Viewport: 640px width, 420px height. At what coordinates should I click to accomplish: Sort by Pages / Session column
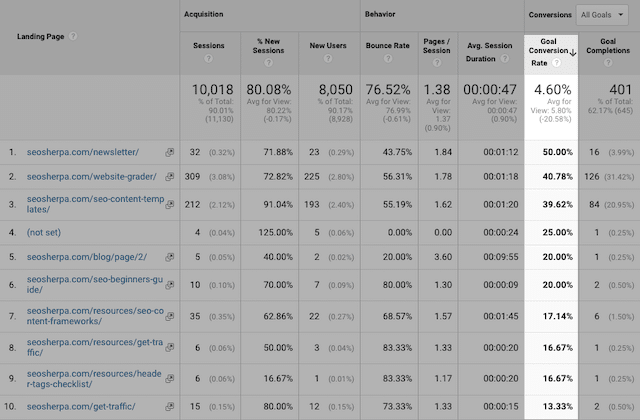click(437, 46)
